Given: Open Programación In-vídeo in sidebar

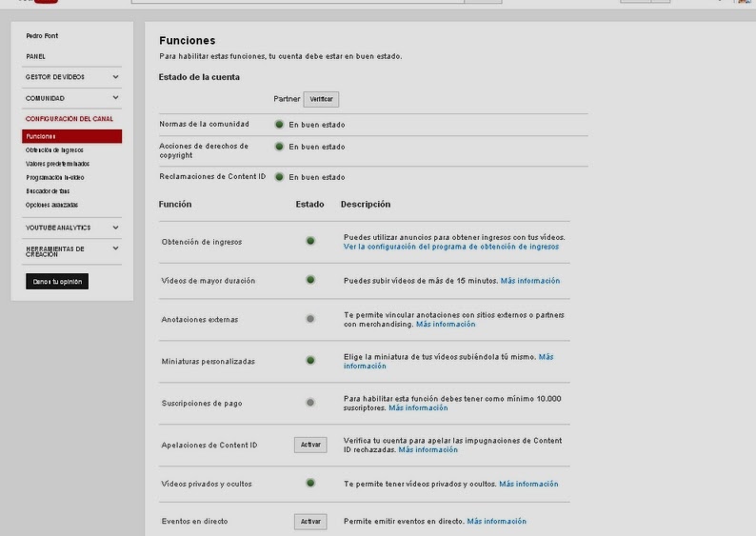Looking at the screenshot, I should click(x=55, y=177).
